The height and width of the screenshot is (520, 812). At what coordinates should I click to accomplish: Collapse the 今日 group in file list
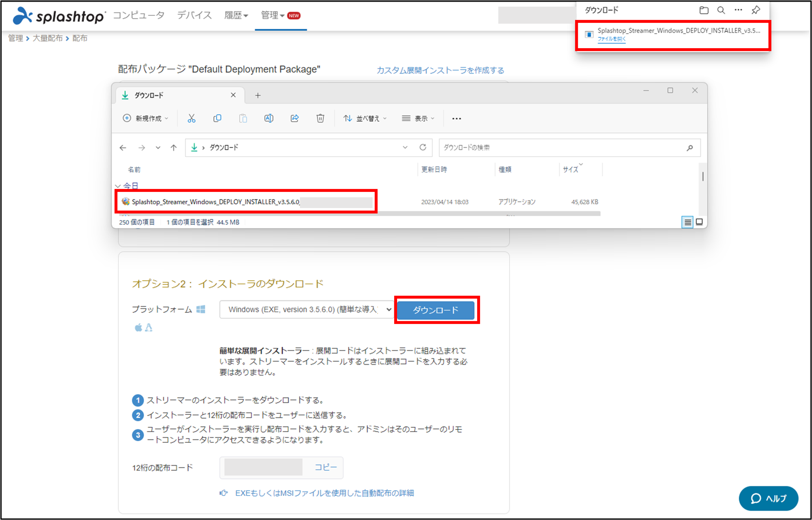[118, 186]
